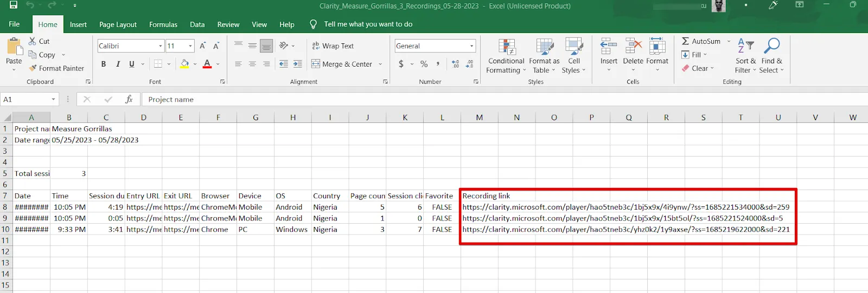
Task: Open the General number format dropdown
Action: [472, 46]
